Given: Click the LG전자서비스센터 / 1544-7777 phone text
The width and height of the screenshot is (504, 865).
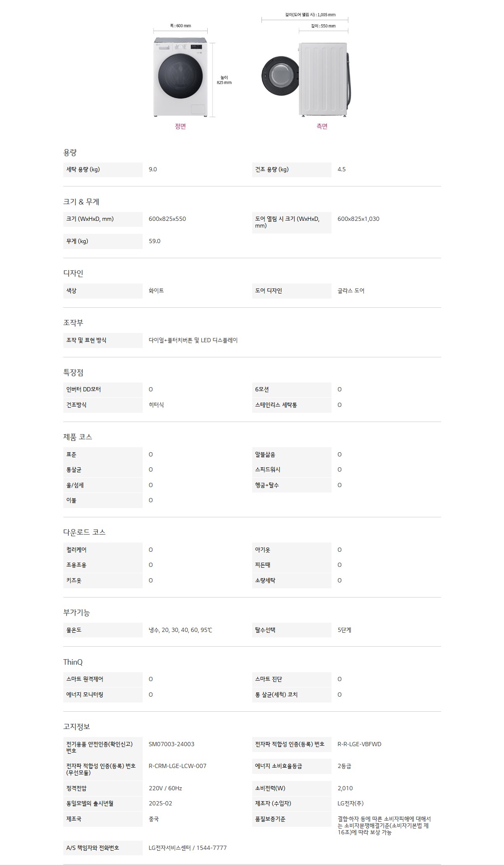Looking at the screenshot, I should click(188, 848).
